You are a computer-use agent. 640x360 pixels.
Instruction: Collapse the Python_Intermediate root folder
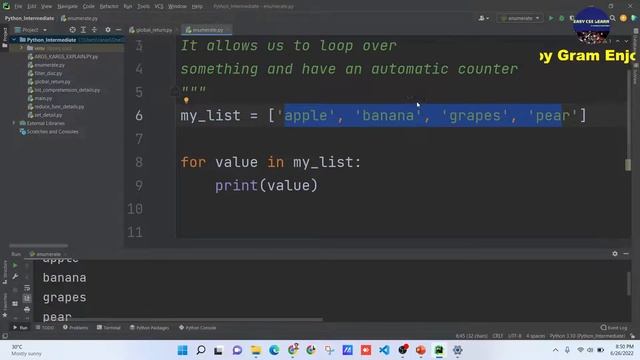14,40
